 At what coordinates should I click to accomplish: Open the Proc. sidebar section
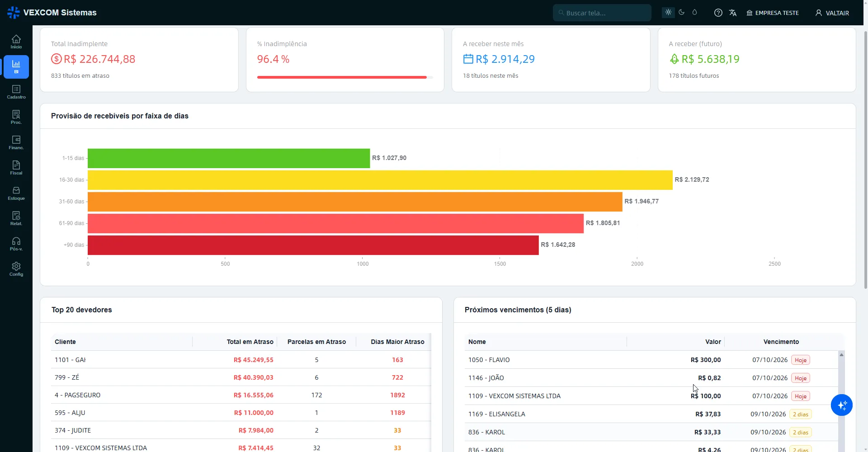coord(16,118)
